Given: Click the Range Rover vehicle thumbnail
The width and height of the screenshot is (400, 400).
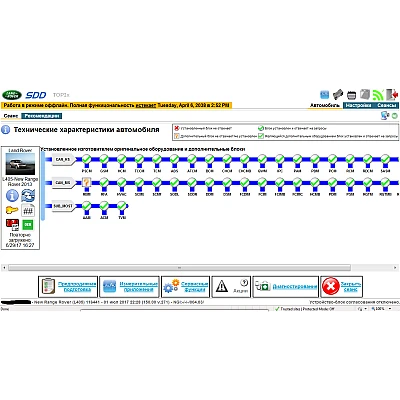Looking at the screenshot, I should point(20,164).
